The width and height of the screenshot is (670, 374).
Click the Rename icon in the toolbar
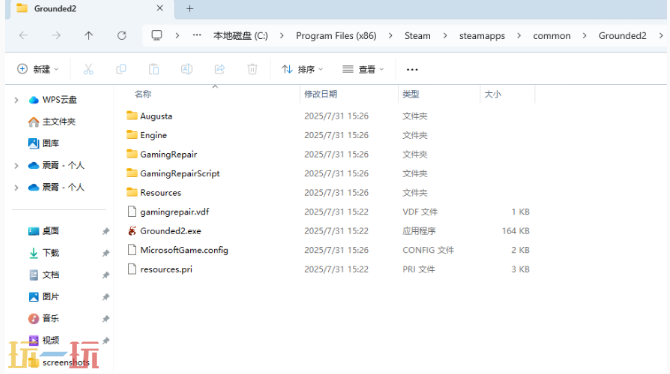(187, 69)
